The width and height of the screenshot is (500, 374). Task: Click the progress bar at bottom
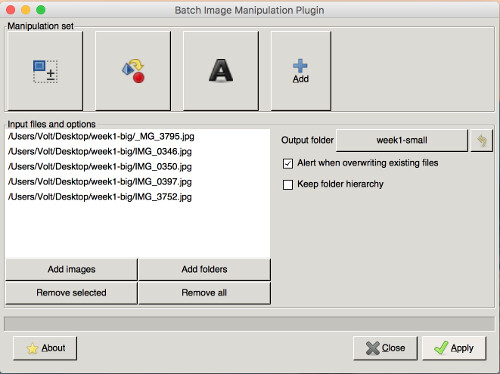click(249, 324)
